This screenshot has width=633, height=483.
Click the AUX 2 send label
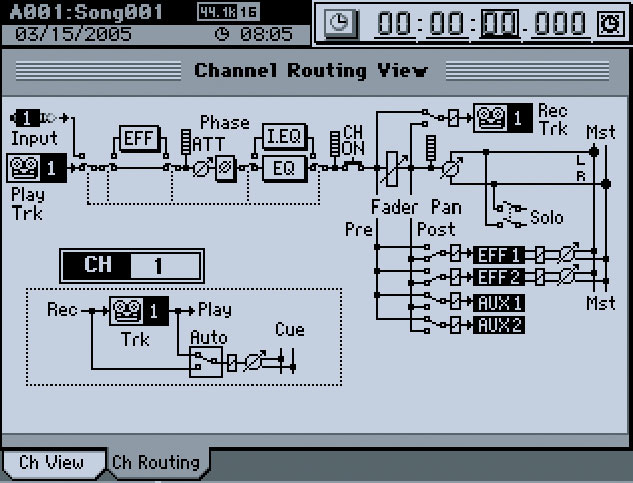tap(499, 324)
